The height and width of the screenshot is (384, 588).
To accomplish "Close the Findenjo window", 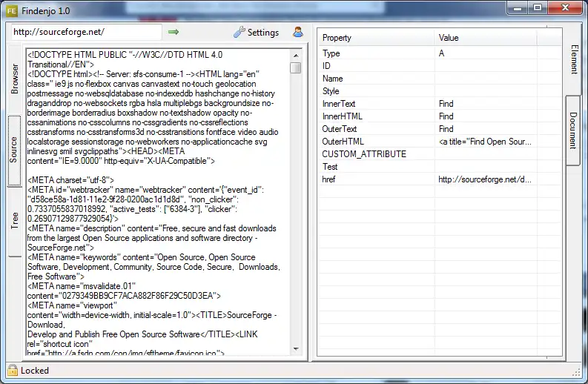I will [566, 8].
